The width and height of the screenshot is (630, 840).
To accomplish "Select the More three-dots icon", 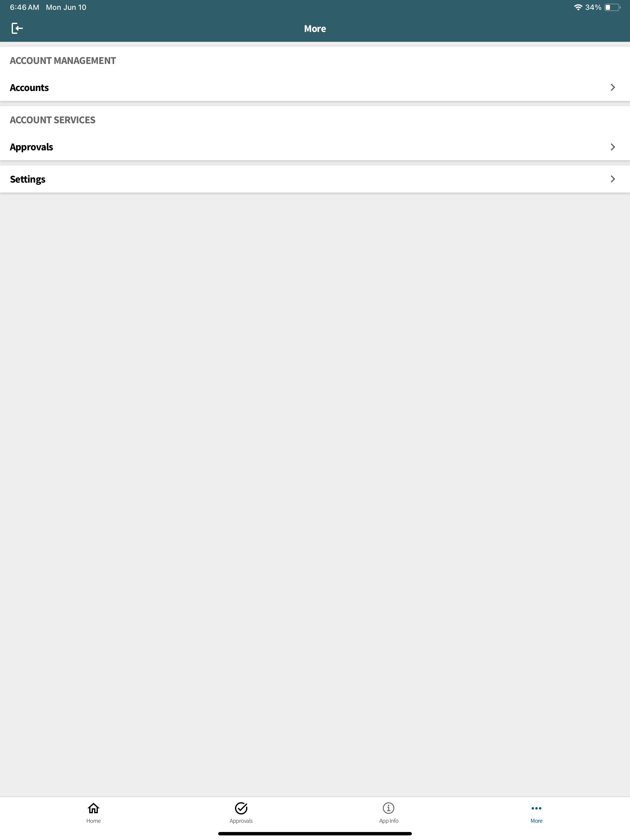I will tap(536, 808).
